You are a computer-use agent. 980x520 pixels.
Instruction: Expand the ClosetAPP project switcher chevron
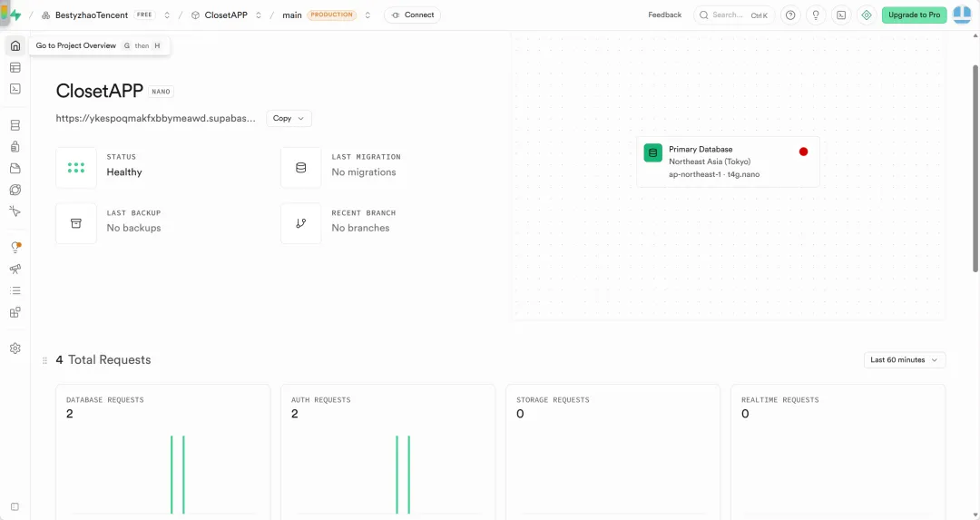pos(258,15)
